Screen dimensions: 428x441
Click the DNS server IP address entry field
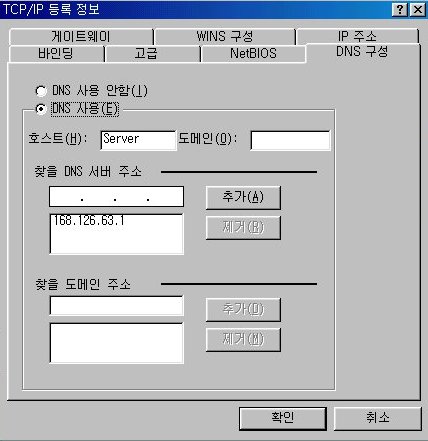pyautogui.click(x=116, y=197)
